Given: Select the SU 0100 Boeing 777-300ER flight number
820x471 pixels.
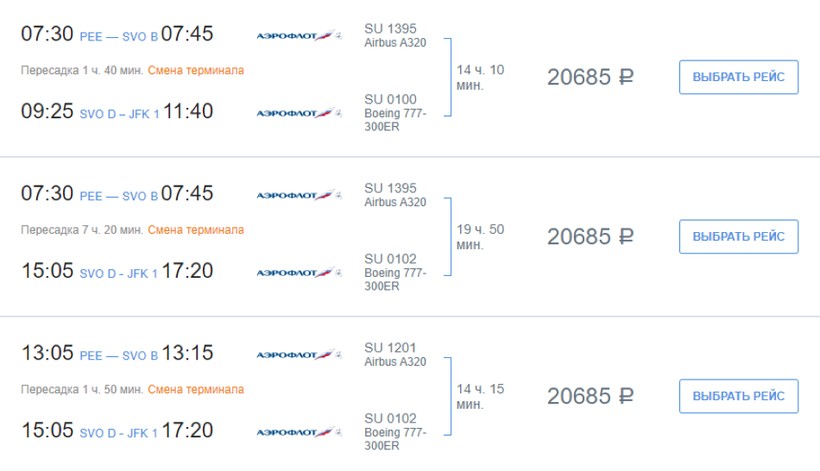Looking at the screenshot, I should [390, 99].
